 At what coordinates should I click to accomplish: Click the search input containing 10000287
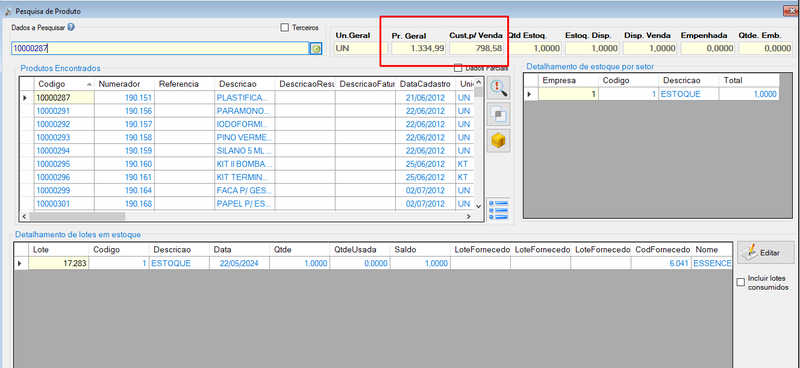pos(160,48)
